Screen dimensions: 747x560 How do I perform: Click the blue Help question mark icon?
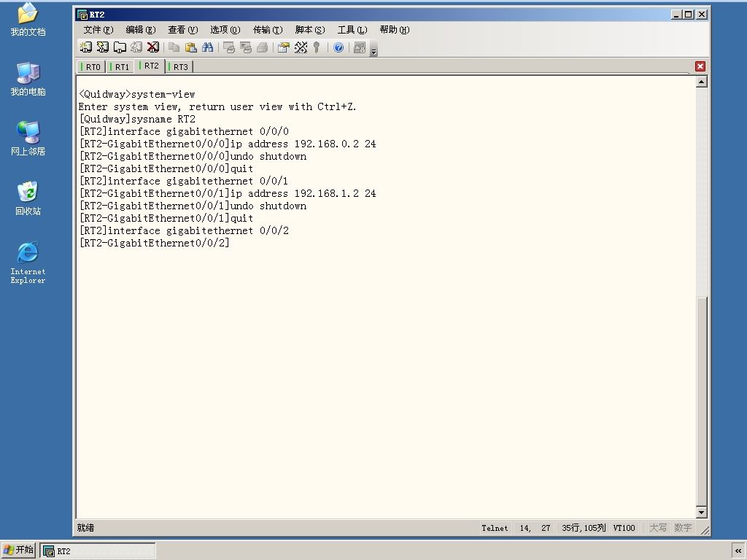tap(338, 47)
